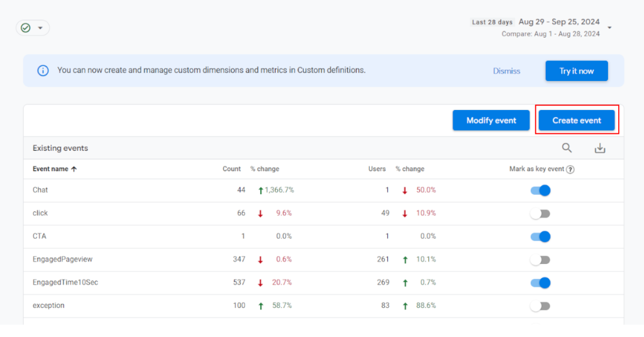Enable key event toggle for click
644x337 pixels.
540,214
